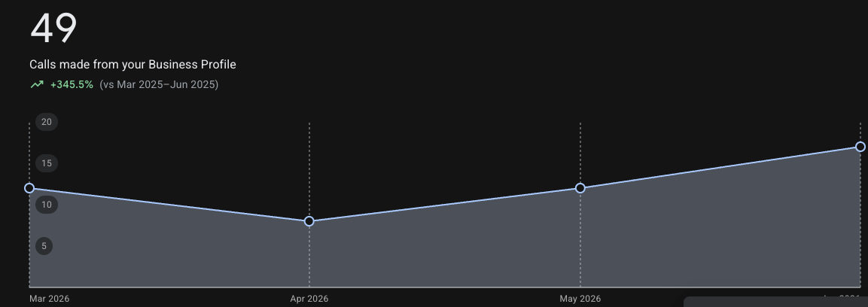Click the y-axis label 10
This screenshot has height=307, width=868.
coord(47,205)
